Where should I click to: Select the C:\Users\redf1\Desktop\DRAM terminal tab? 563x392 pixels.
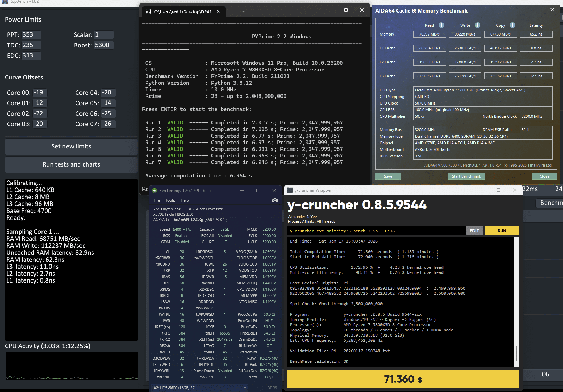[x=183, y=11]
